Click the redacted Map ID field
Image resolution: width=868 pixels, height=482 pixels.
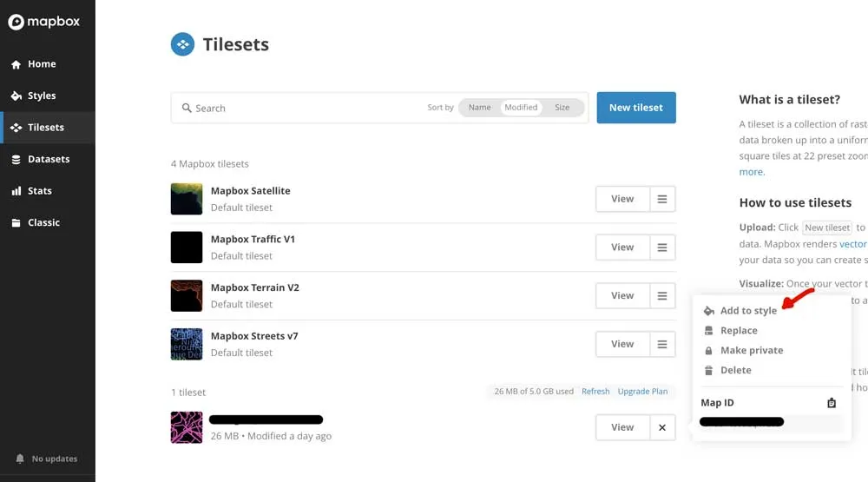(x=771, y=422)
